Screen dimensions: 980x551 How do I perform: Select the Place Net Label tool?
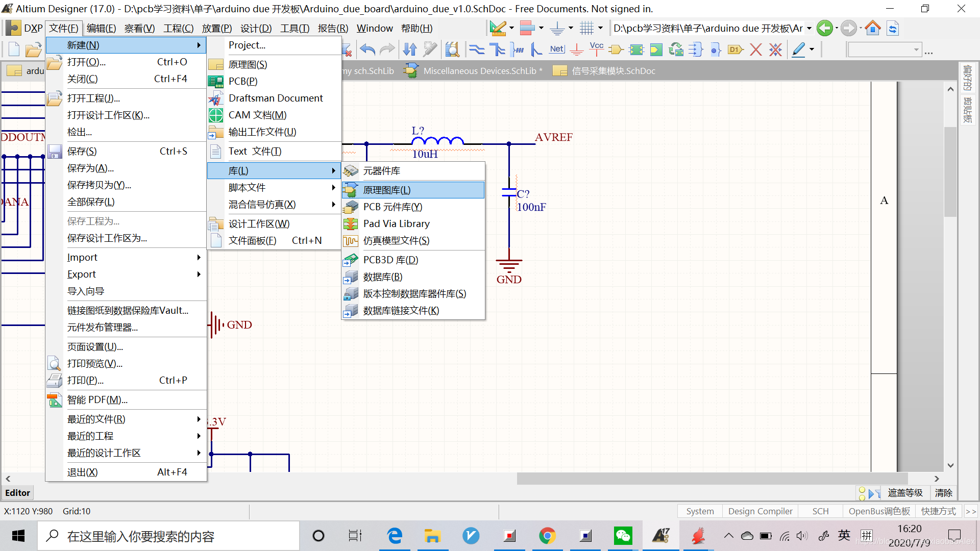557,49
